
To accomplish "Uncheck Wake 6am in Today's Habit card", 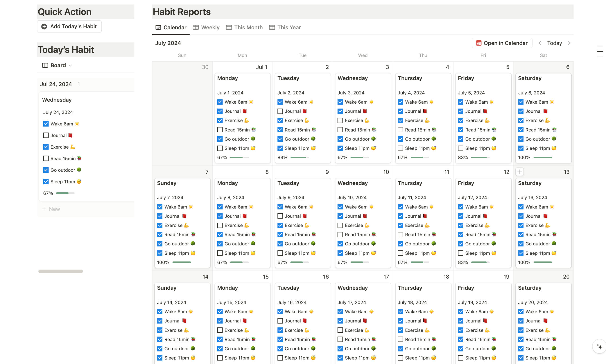I will click(46, 124).
